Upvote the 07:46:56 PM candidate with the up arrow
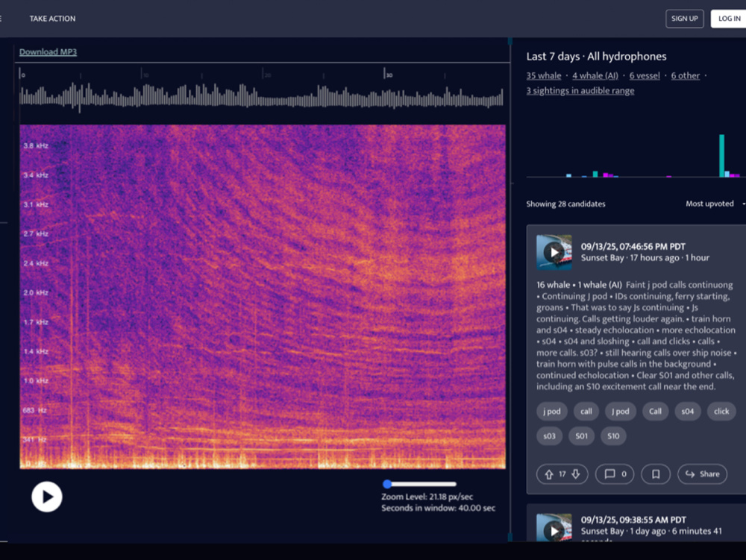This screenshot has width=746, height=560. click(x=549, y=474)
